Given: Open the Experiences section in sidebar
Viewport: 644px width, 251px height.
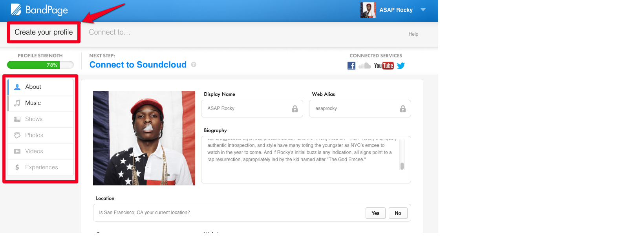Looking at the screenshot, I should point(40,167).
